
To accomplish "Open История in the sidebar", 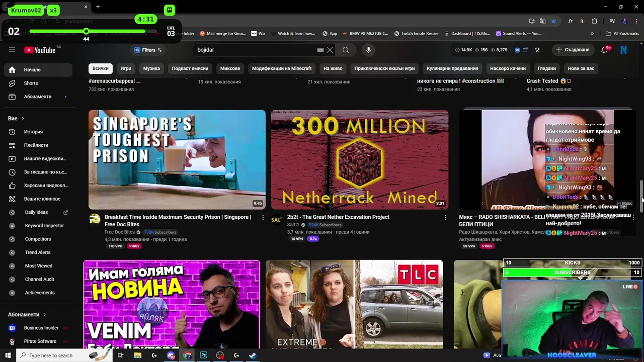I will (38, 132).
